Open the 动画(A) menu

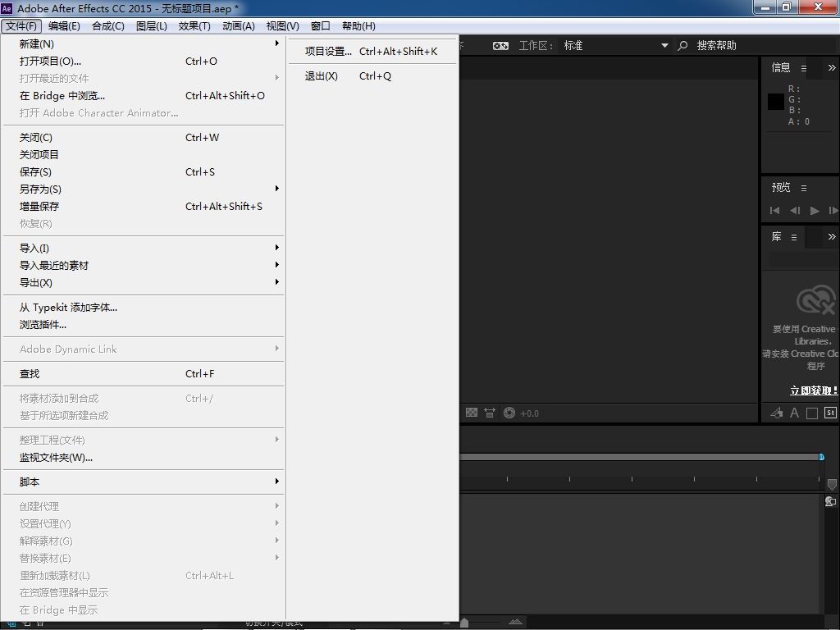[x=239, y=25]
